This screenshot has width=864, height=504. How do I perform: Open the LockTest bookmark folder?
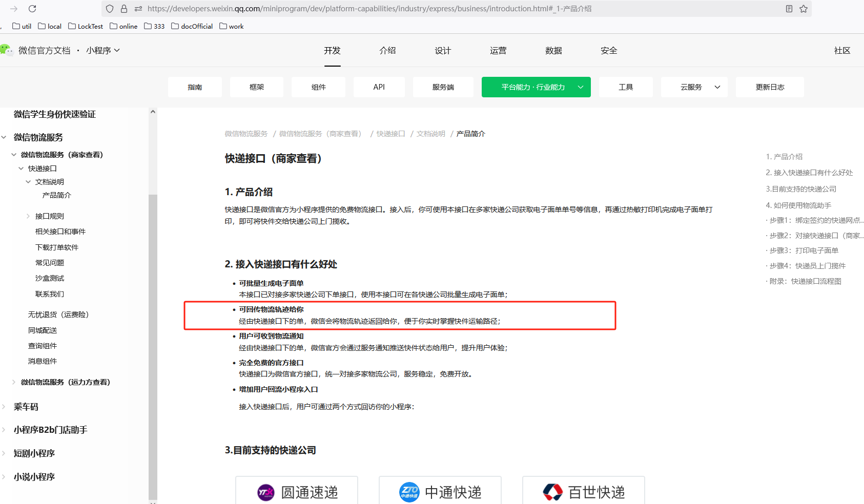pos(86,26)
